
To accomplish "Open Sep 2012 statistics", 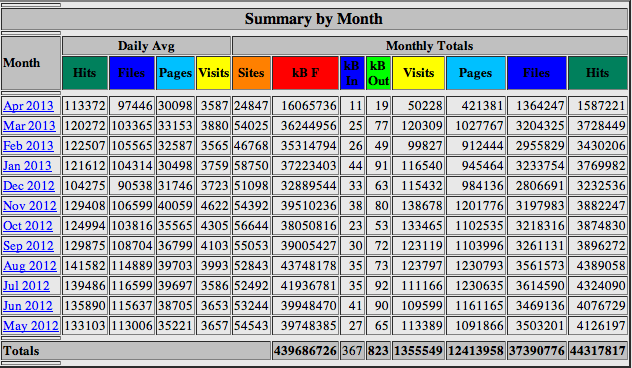I will 28,245.
